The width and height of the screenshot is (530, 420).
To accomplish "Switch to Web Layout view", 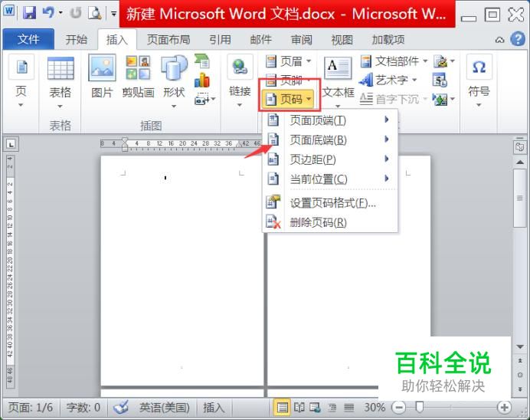I will pos(316,408).
